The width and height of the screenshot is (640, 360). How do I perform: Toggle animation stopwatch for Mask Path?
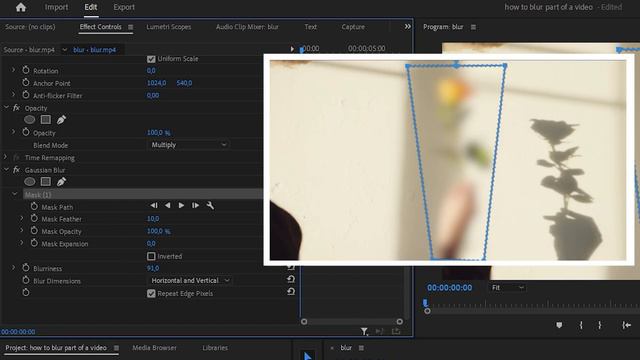tap(34, 207)
